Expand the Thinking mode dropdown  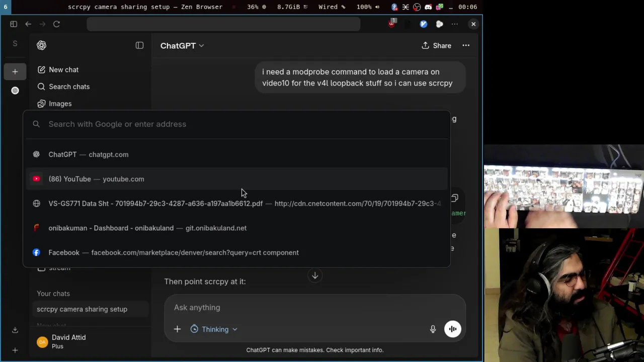point(214,329)
